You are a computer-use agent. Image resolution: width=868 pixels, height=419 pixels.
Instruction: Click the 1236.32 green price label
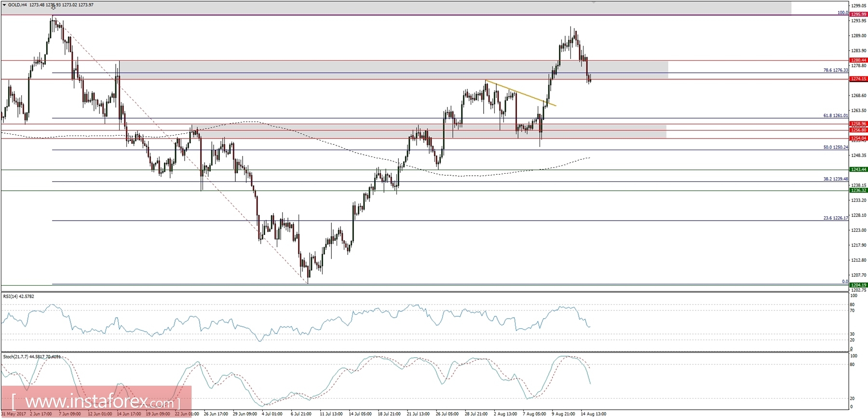[x=858, y=190]
